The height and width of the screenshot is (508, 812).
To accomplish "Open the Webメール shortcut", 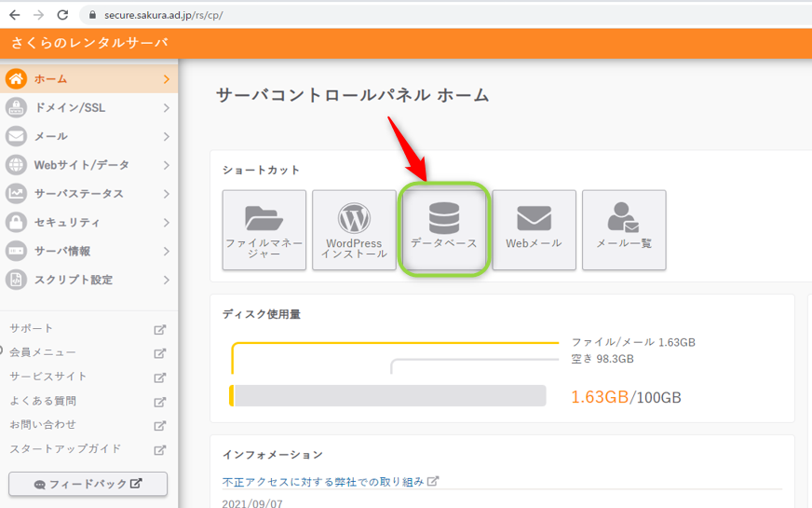I will [534, 229].
